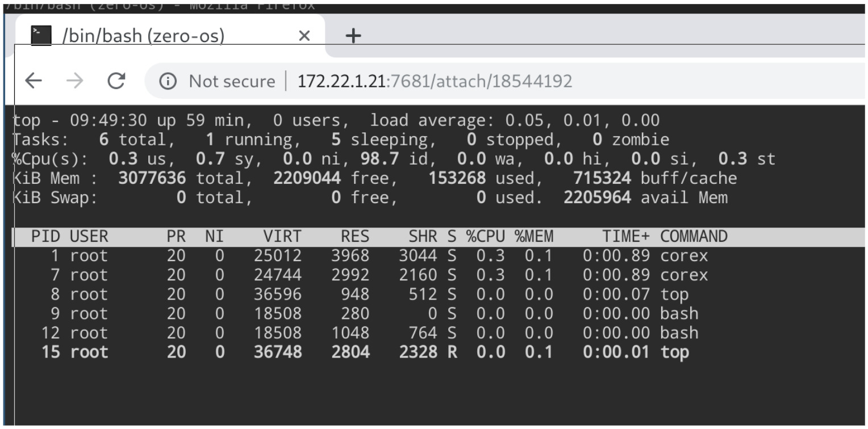Click the "Not secure" security label
This screenshot has height=429, width=868.
tap(232, 82)
